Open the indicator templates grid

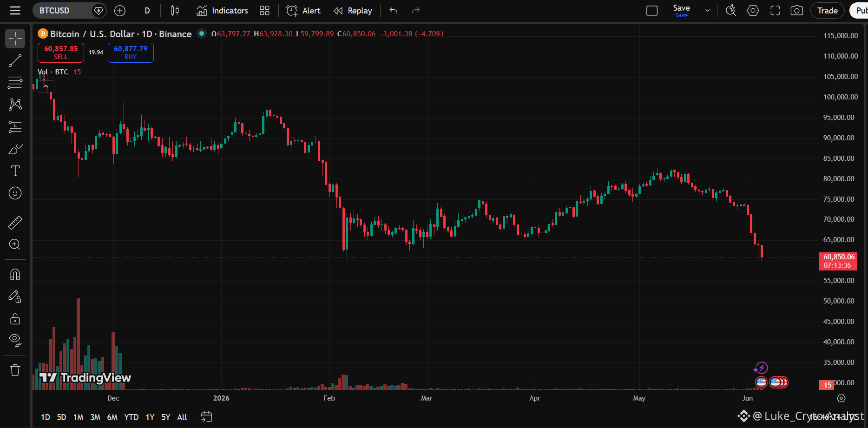click(265, 11)
